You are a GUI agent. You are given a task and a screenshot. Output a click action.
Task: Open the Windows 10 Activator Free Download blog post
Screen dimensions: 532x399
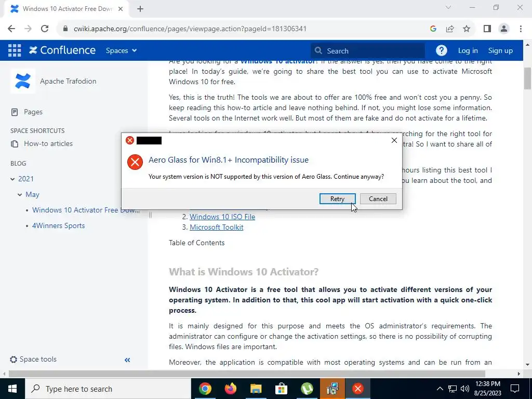click(x=86, y=210)
